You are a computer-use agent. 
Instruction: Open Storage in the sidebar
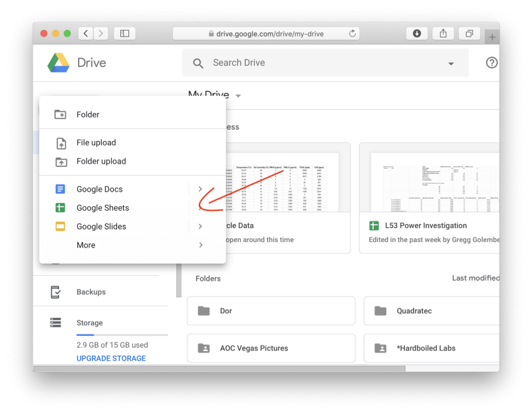tap(90, 323)
